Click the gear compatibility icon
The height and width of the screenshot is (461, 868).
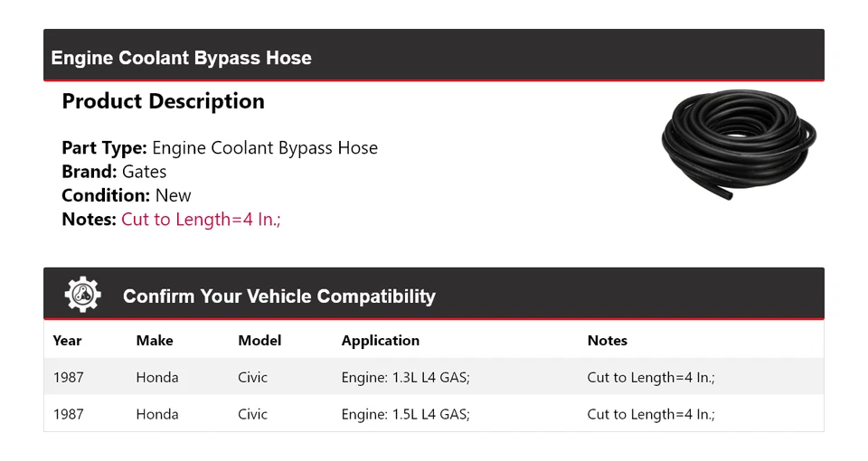(x=83, y=295)
